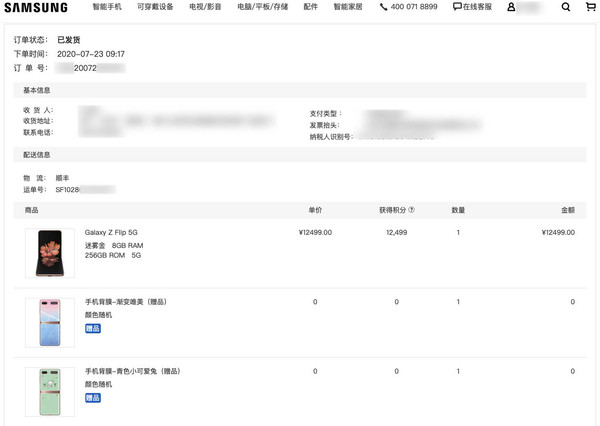This screenshot has width=600, height=426.
Task: Select the tracking number SF1028
Action: (67, 189)
